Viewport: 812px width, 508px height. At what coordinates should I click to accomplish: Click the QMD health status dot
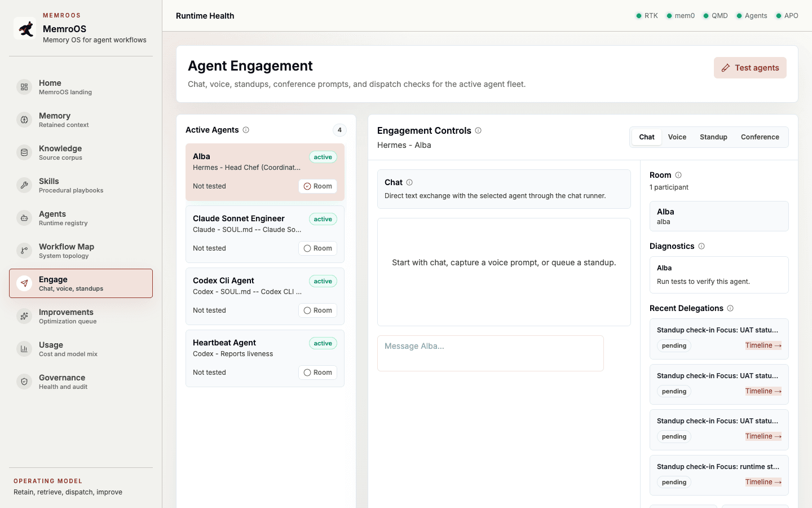click(706, 16)
